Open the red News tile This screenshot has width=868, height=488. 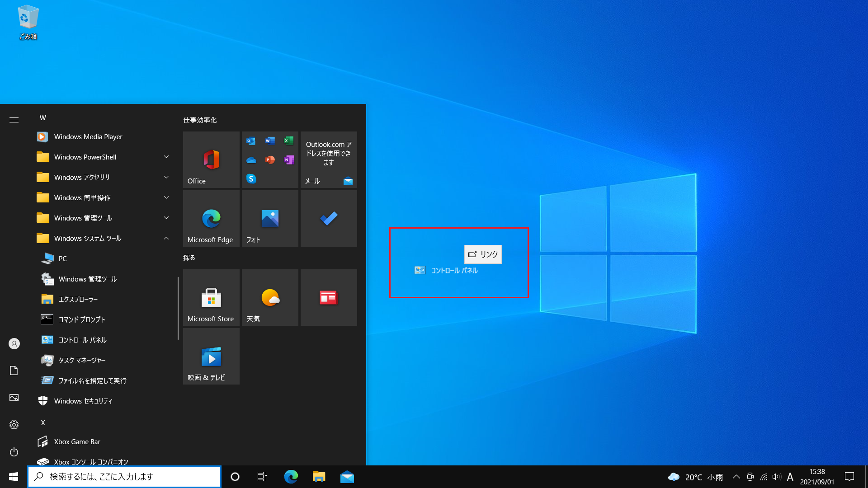tap(329, 297)
